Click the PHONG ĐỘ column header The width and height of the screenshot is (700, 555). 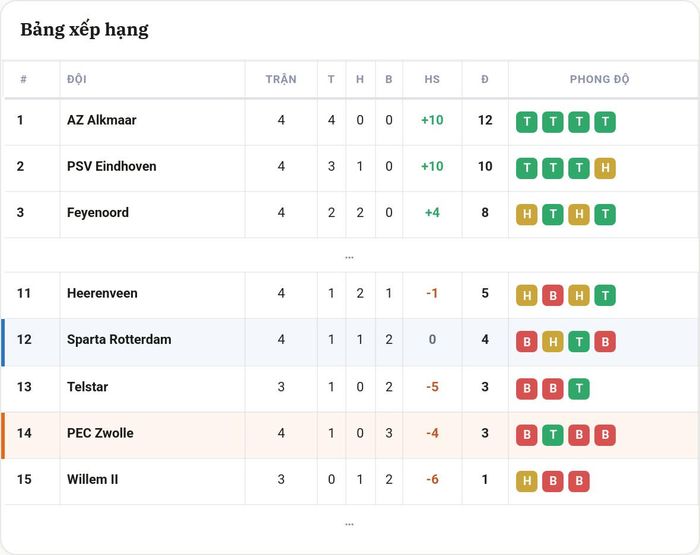(599, 79)
